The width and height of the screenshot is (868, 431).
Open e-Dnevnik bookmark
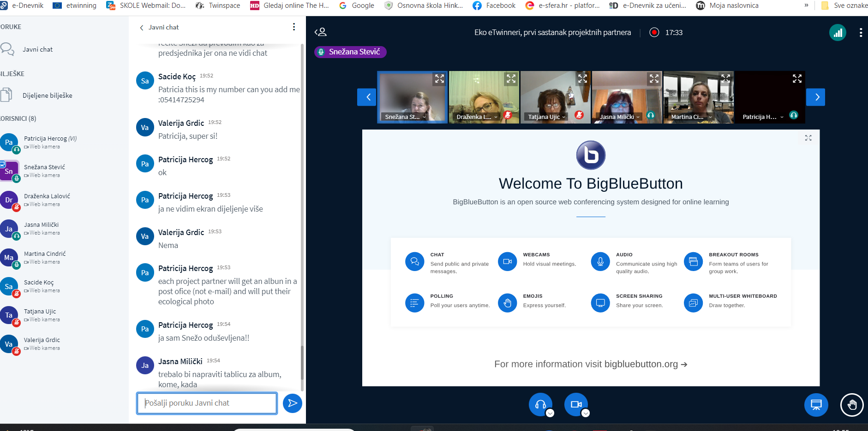[x=23, y=6]
